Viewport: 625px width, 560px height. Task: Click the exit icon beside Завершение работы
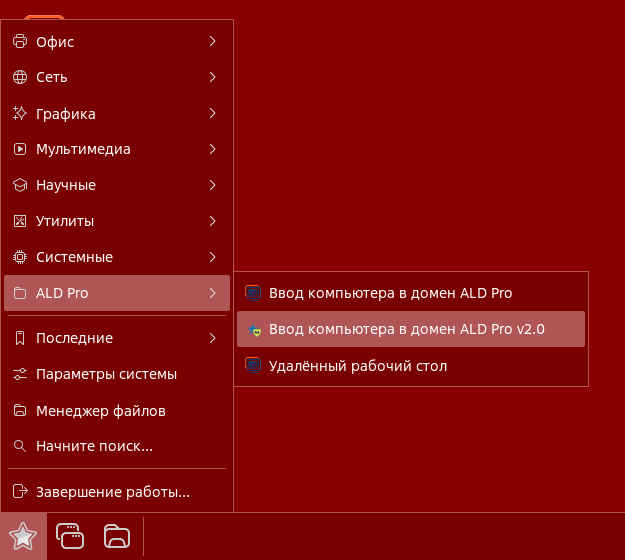coord(20,491)
